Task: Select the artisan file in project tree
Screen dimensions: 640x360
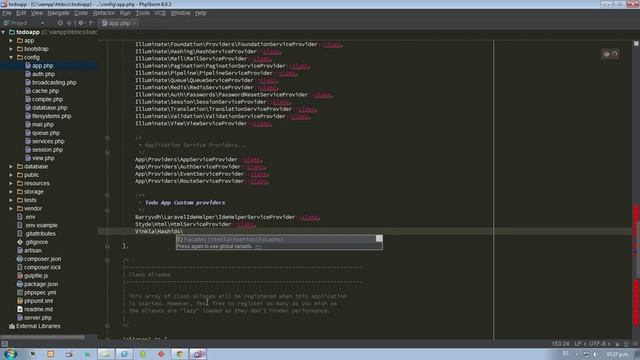Action: tap(33, 251)
